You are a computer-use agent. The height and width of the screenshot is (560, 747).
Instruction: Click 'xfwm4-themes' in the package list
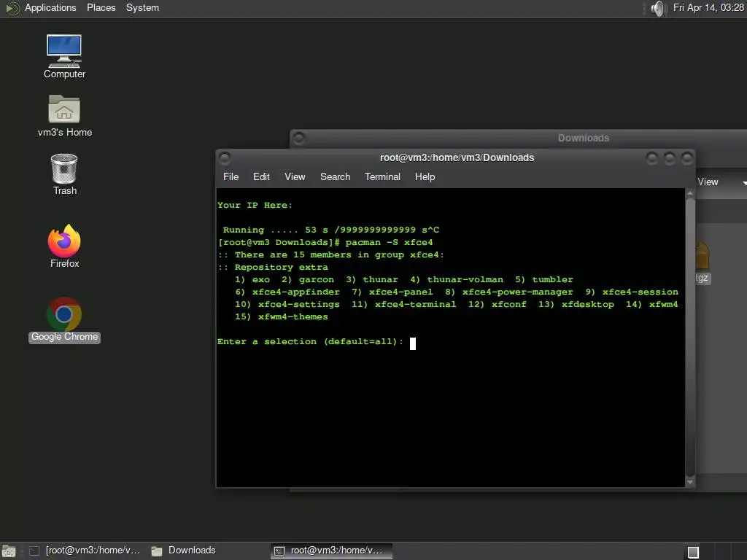point(293,316)
